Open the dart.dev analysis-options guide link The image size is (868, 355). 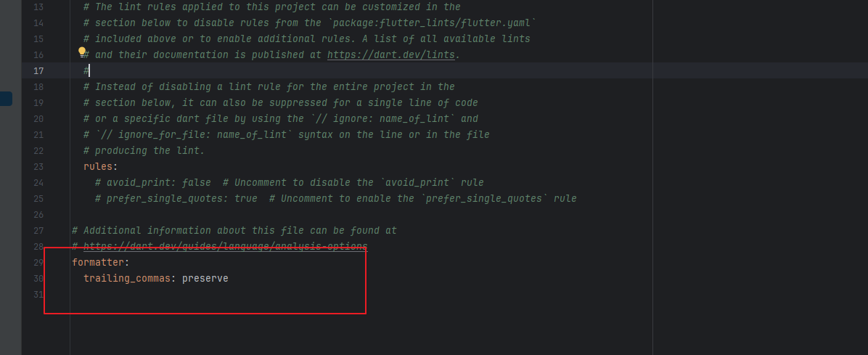[225, 246]
